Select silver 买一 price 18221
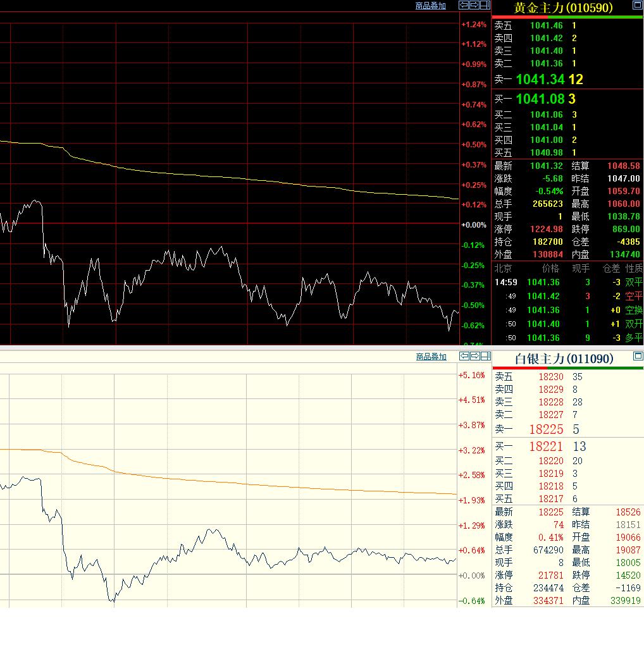This screenshot has width=644, height=652. pos(546,446)
